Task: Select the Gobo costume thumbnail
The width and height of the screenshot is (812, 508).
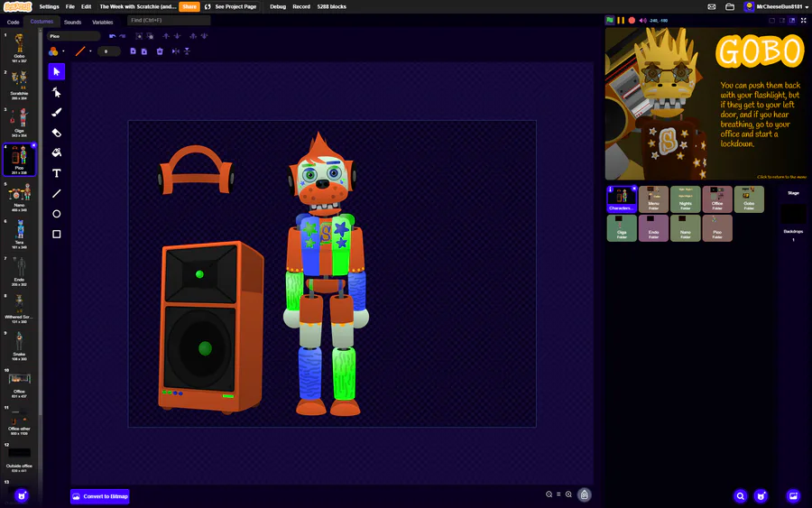Action: pyautogui.click(x=19, y=47)
